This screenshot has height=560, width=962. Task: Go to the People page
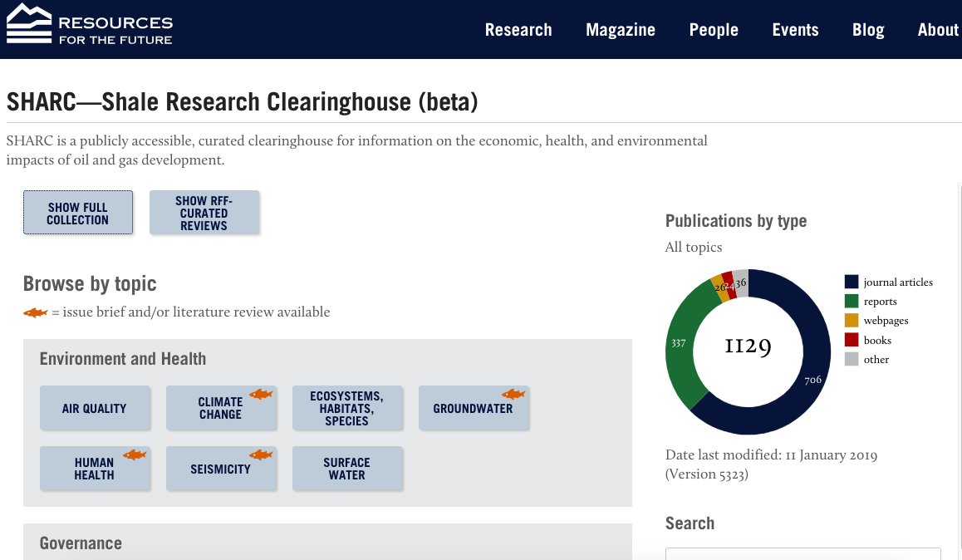[x=714, y=30]
